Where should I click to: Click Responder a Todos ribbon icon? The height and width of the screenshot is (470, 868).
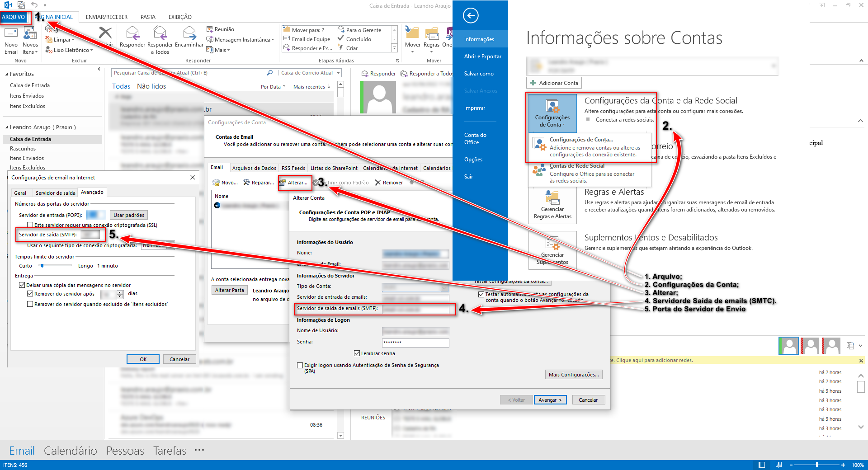[x=160, y=41]
